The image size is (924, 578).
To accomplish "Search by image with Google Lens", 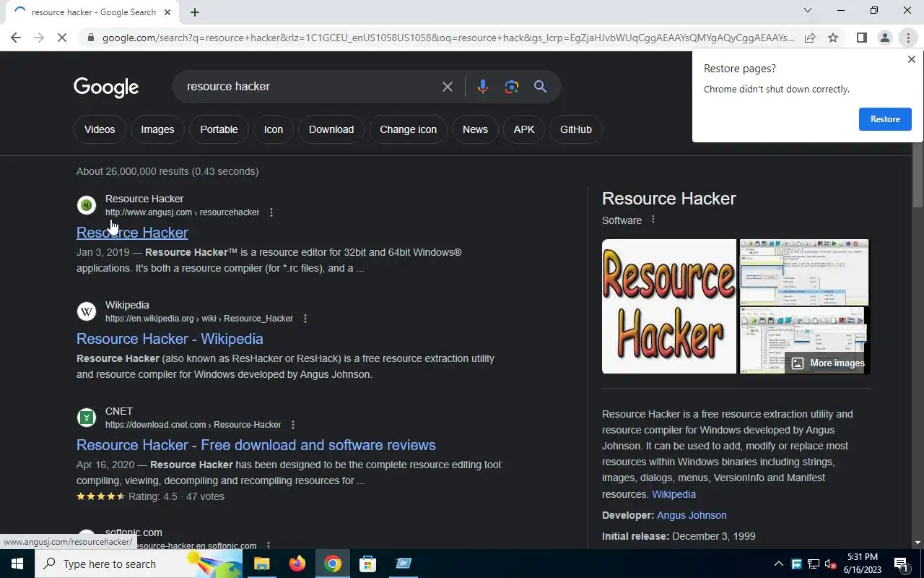I will click(x=512, y=87).
